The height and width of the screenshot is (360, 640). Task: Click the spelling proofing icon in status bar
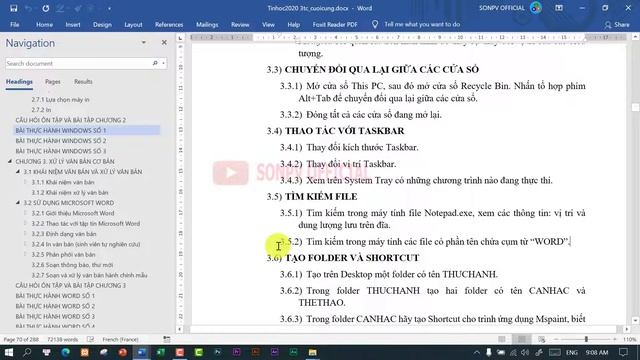click(90, 340)
